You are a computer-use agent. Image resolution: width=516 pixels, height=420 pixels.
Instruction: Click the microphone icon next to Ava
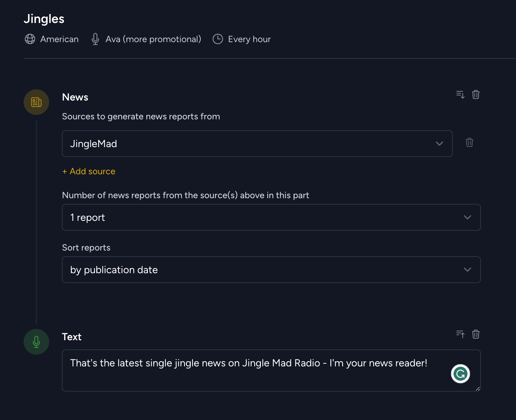(x=95, y=39)
